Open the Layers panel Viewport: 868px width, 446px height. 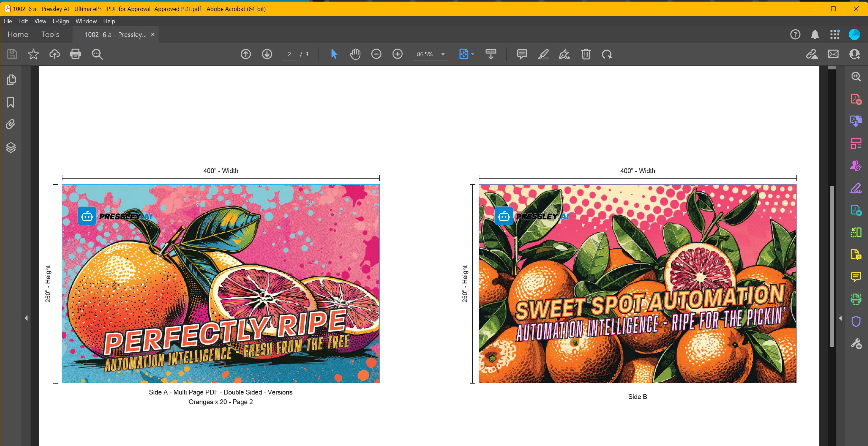point(11,147)
